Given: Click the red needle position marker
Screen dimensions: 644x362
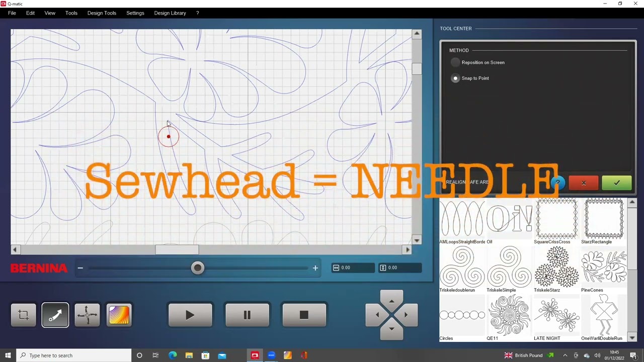Looking at the screenshot, I should point(169,137).
